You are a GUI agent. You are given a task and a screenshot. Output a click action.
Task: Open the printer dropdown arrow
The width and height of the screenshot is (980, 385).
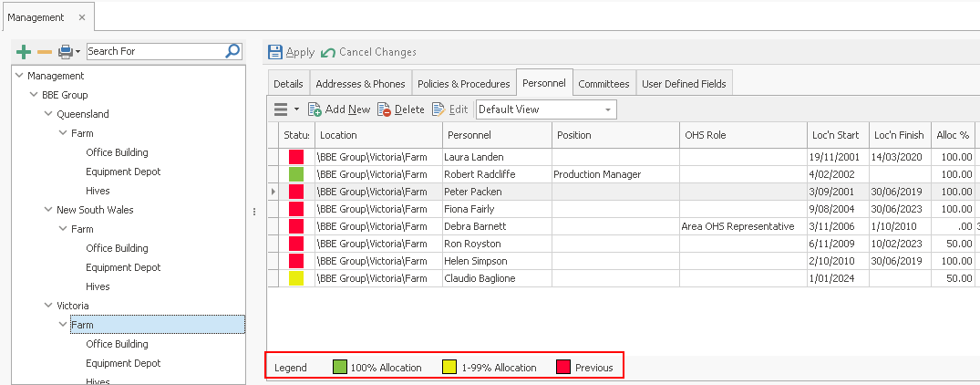tap(78, 52)
